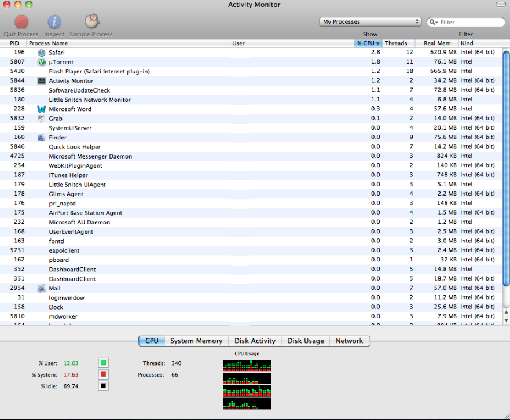Click the Quit Process stop icon
Image resolution: width=510 pixels, height=420 pixels.
pos(21,22)
